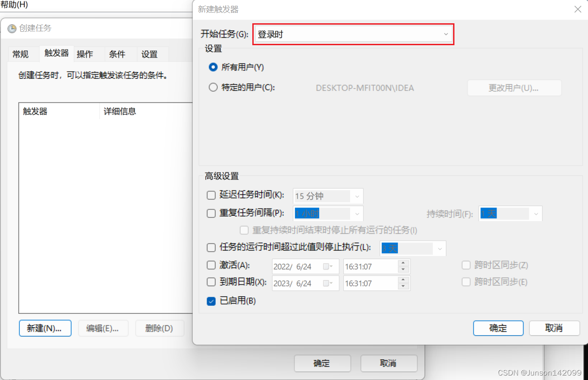
Task: Check the 到期日期 expiration option
Action: coord(211,282)
